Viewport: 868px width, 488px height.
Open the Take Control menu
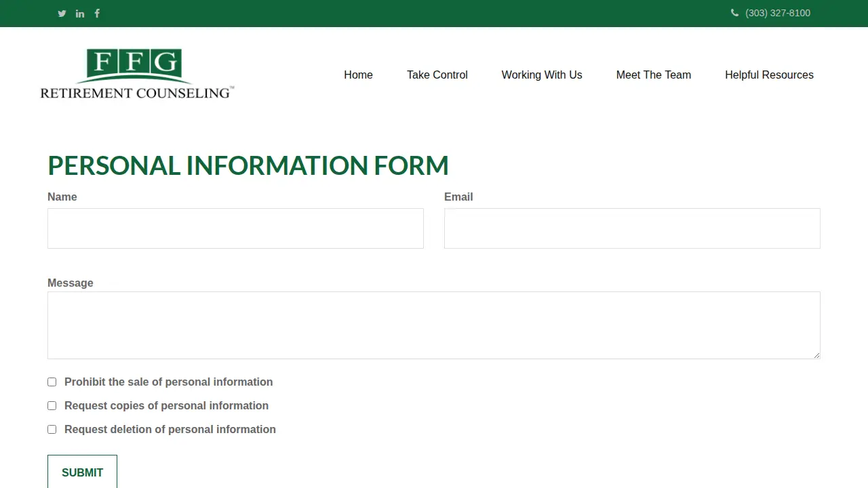coord(437,75)
